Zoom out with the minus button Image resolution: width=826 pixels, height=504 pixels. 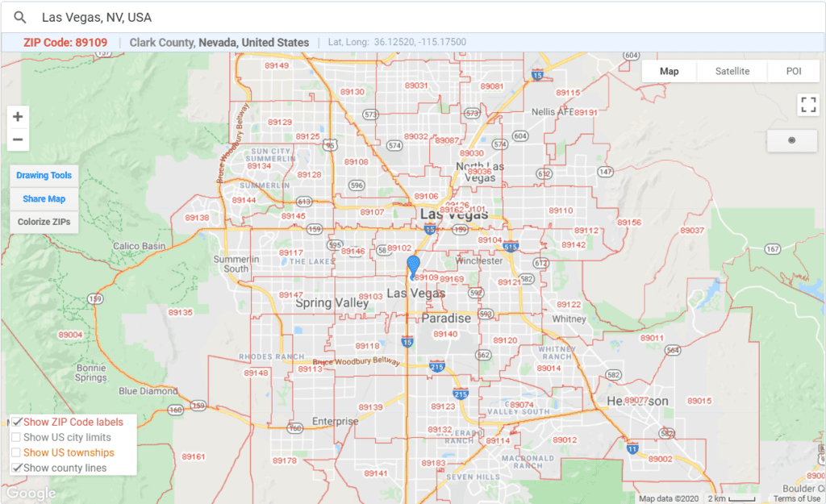point(18,140)
